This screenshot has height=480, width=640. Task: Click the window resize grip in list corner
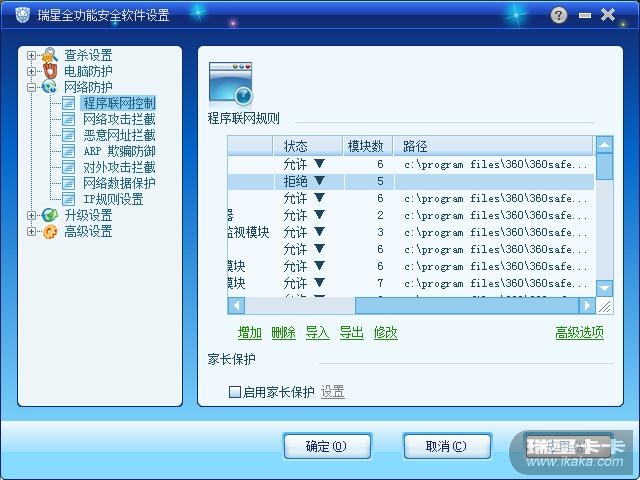(x=604, y=306)
